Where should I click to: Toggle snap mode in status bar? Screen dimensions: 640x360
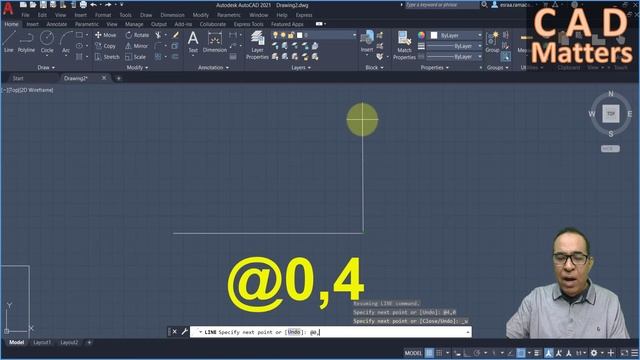pyautogui.click(x=439, y=353)
